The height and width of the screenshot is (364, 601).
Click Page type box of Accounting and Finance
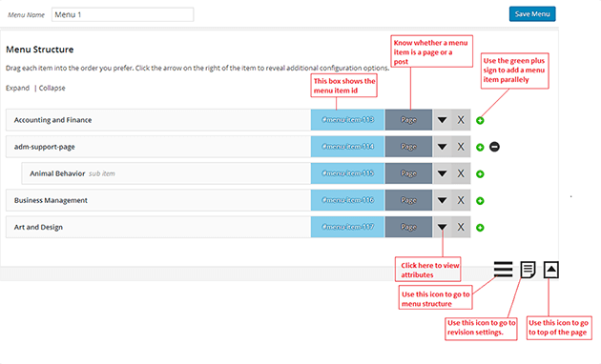tap(408, 120)
